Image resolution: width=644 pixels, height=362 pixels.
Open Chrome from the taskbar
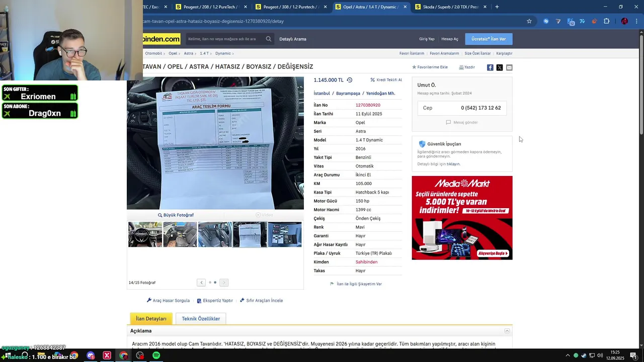123,355
